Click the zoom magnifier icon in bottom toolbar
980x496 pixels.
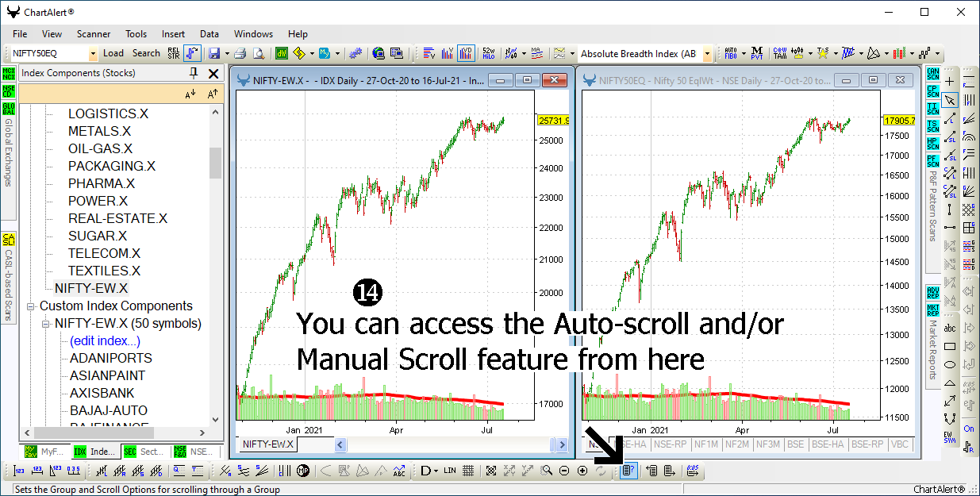(547, 471)
